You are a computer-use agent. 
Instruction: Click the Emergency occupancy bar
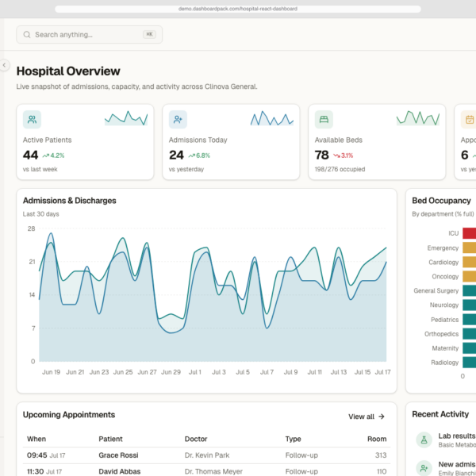click(x=470, y=248)
